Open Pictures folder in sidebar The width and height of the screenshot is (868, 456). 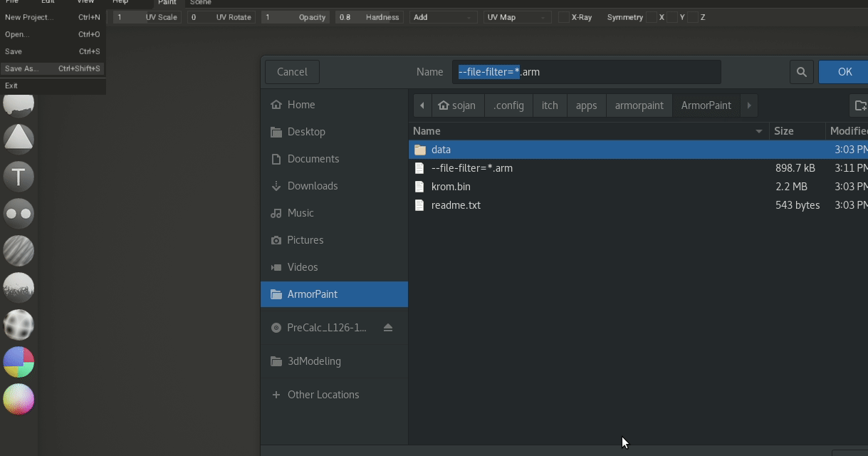(334, 240)
